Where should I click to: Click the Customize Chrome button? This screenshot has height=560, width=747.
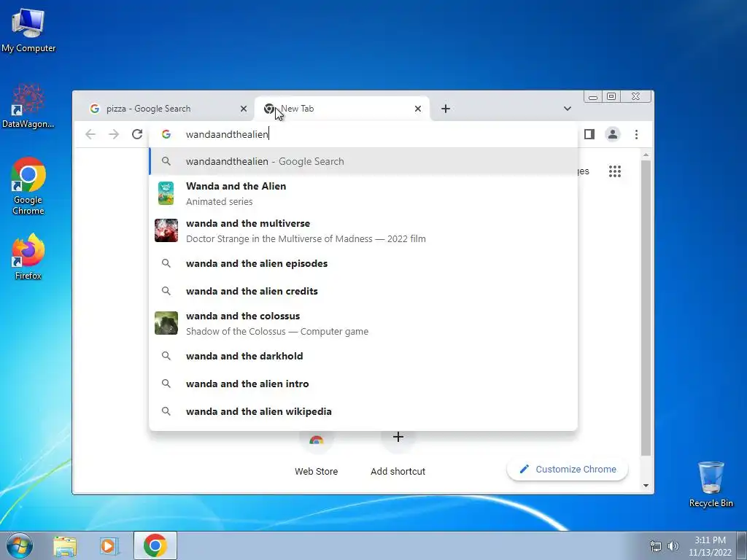(568, 469)
